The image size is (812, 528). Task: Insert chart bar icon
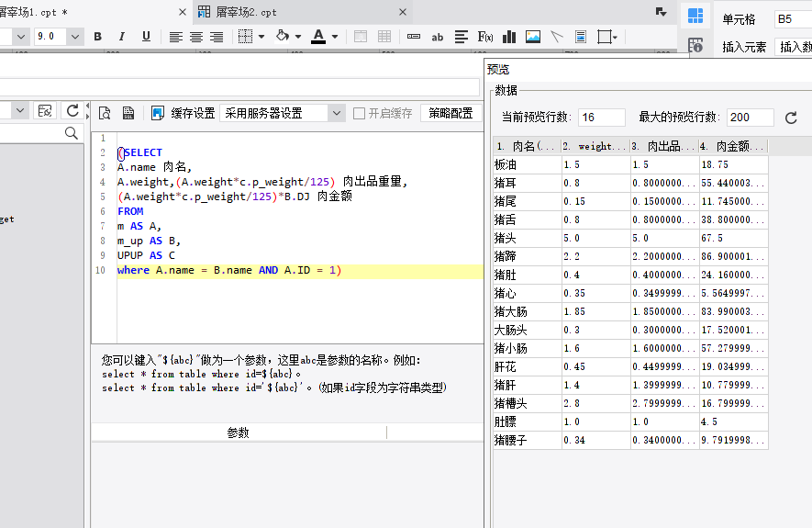coord(509,37)
